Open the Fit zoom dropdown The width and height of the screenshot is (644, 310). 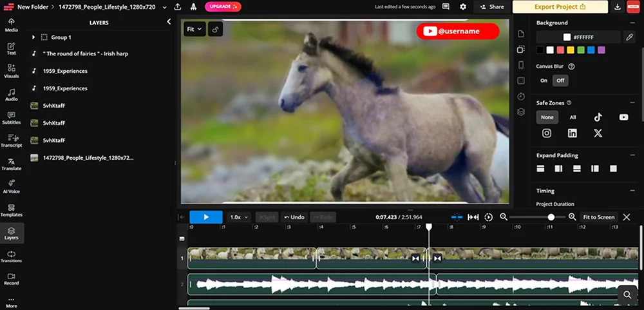pyautogui.click(x=194, y=29)
